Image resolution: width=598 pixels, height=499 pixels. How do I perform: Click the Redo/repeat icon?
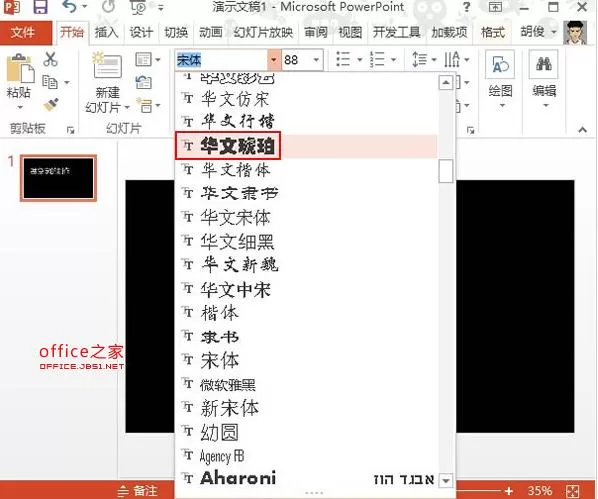109,6
